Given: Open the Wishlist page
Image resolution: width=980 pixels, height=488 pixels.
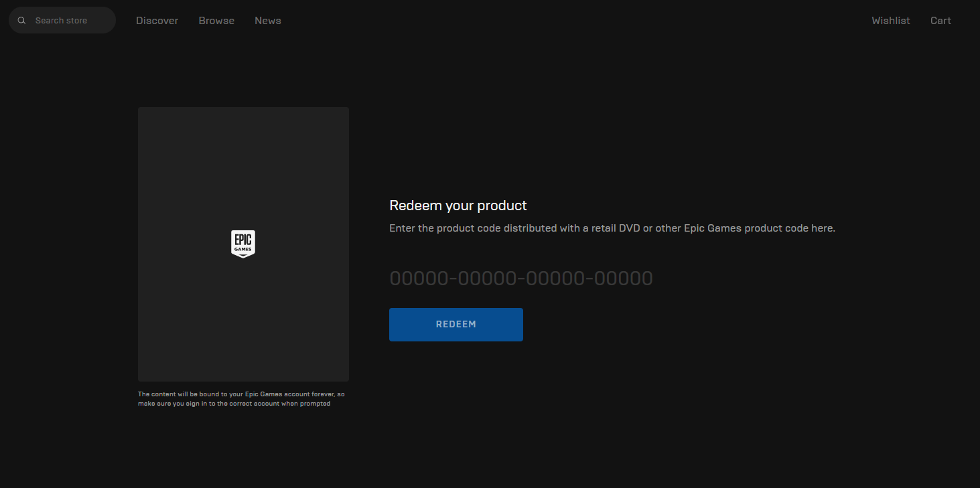Looking at the screenshot, I should (x=891, y=21).
